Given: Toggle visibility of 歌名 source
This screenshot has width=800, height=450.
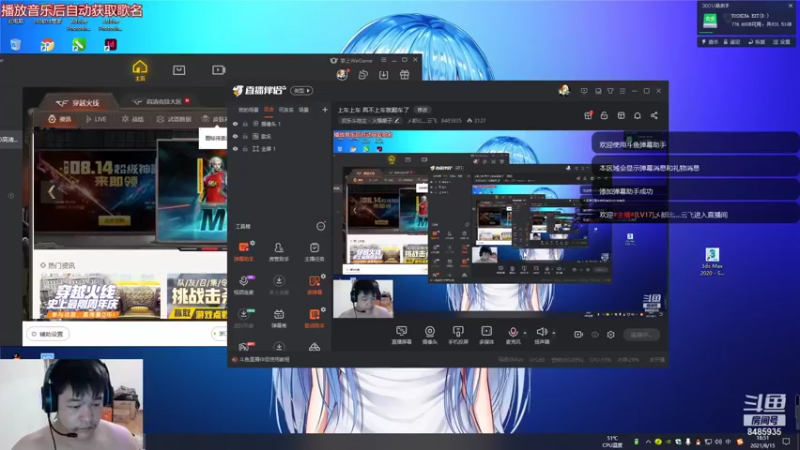Looking at the screenshot, I should click(x=235, y=136).
